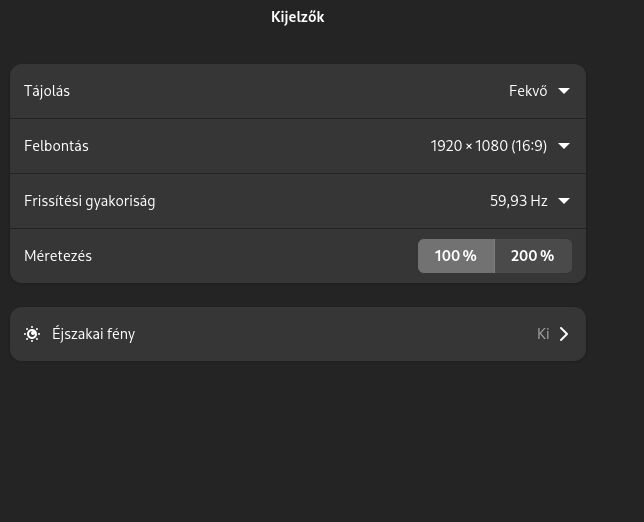644x522 pixels.
Task: Click the Felbontás label
Action: 56,146
